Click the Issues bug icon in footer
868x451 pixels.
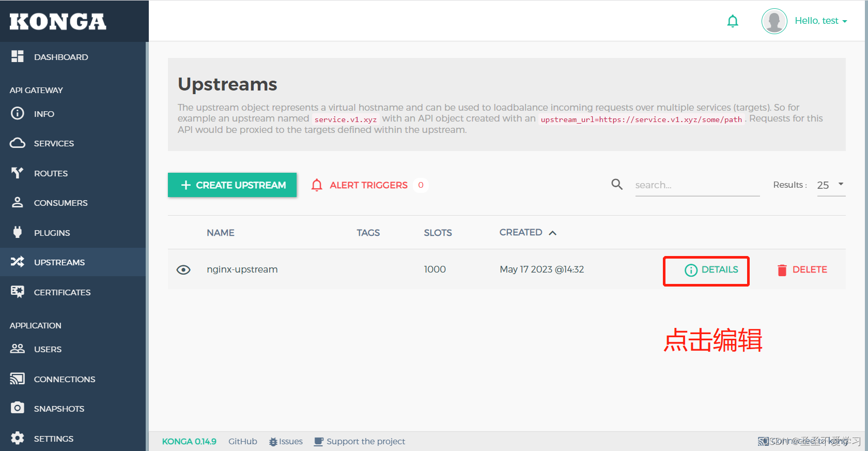point(273,442)
